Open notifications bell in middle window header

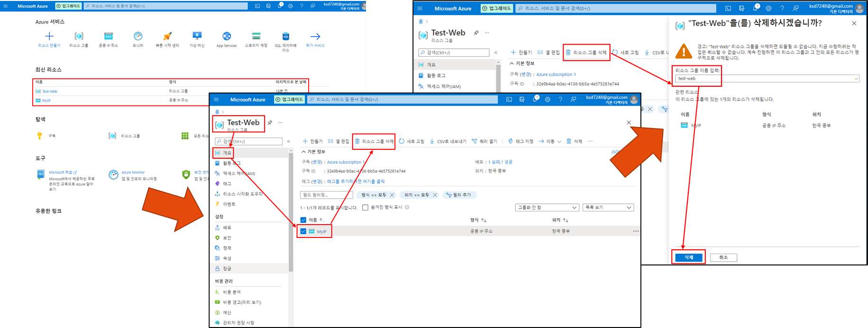pos(535,99)
